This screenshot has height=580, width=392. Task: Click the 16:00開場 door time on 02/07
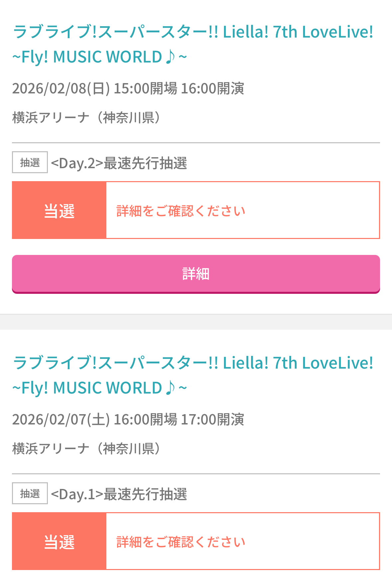pos(145,420)
